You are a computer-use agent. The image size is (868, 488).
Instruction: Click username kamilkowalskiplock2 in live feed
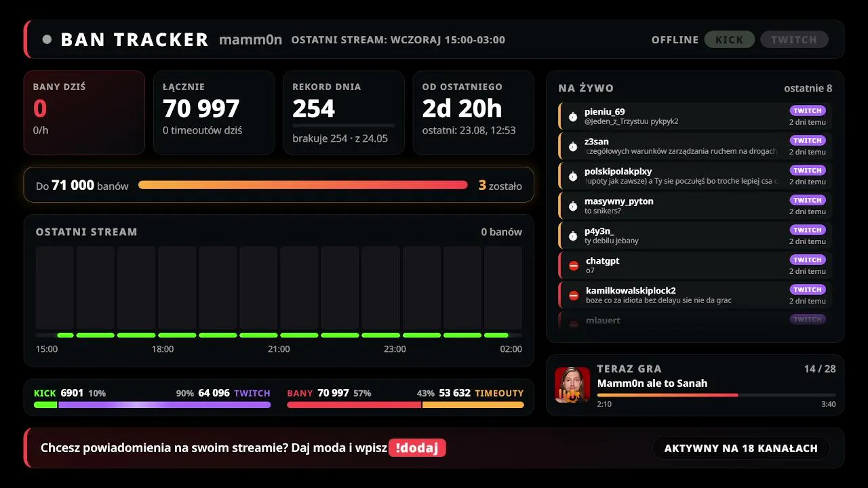tap(631, 291)
